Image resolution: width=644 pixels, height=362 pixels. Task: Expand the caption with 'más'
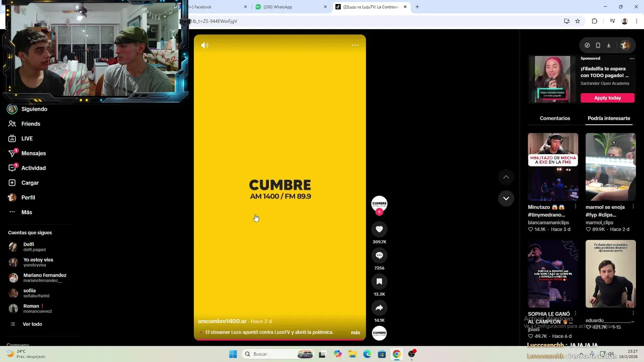pyautogui.click(x=355, y=332)
